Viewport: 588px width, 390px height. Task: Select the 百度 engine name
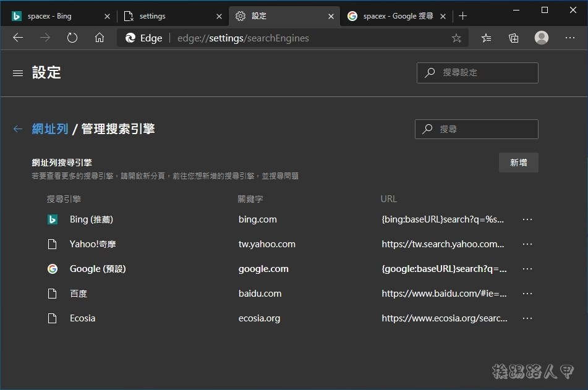coord(79,294)
